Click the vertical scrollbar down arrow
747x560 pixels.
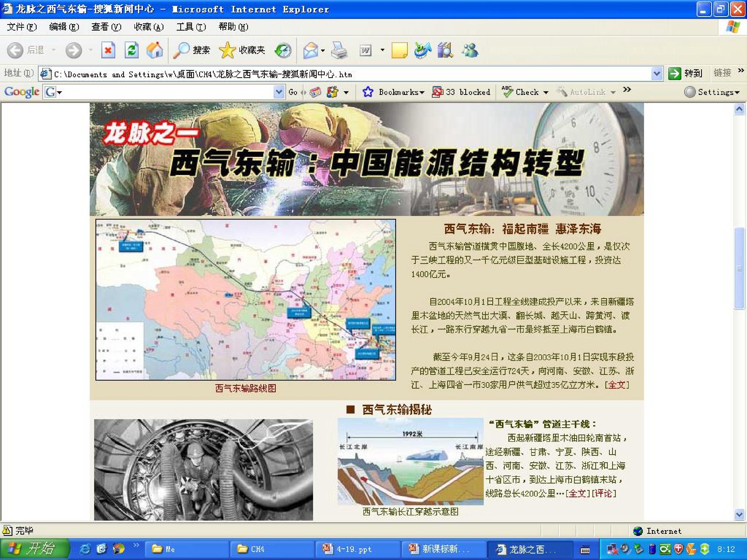coord(739,514)
